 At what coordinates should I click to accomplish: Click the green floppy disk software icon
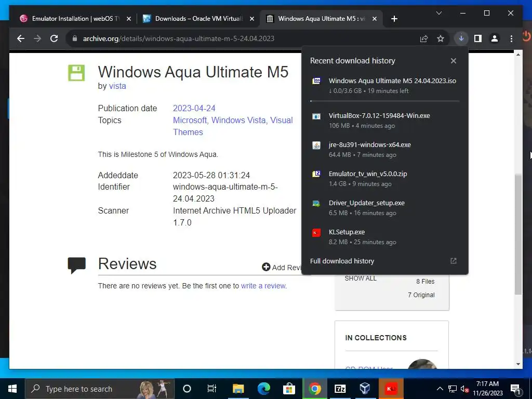(76, 73)
